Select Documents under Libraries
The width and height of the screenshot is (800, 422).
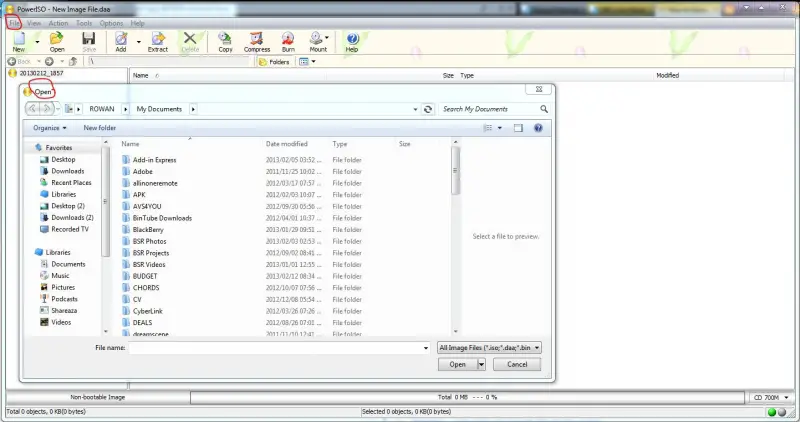(x=68, y=264)
